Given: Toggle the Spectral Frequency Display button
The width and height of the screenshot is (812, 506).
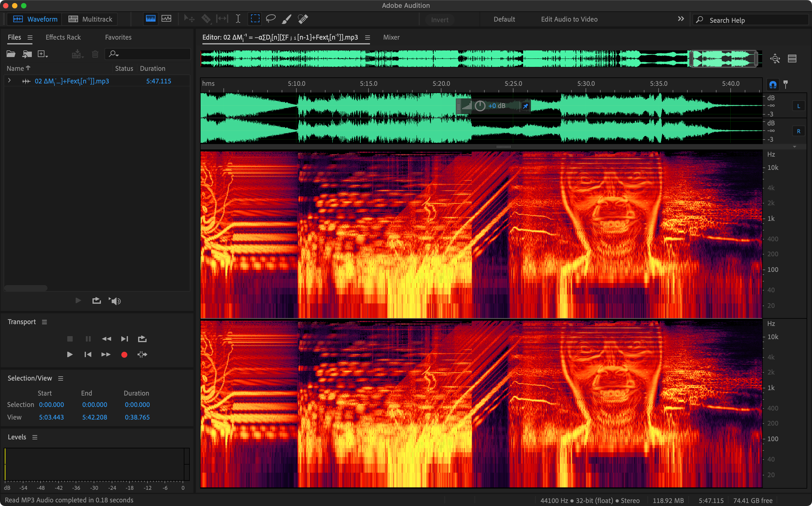Looking at the screenshot, I should pos(151,19).
